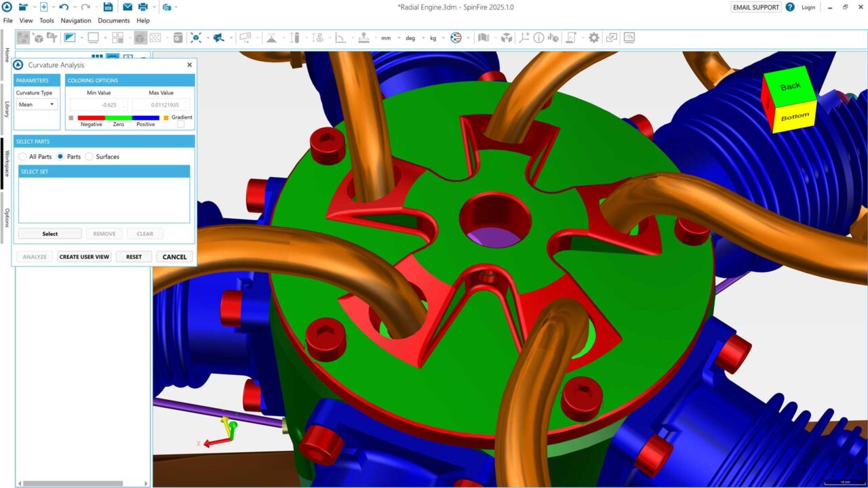Save the Radial Engine document
The height and width of the screenshot is (488, 868).
click(108, 7)
